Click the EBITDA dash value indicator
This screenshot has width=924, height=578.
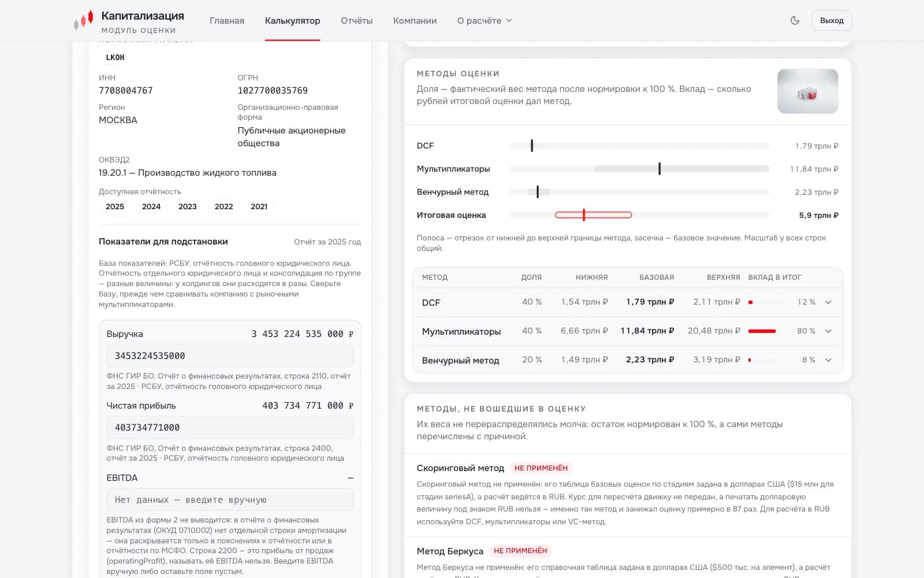point(351,478)
